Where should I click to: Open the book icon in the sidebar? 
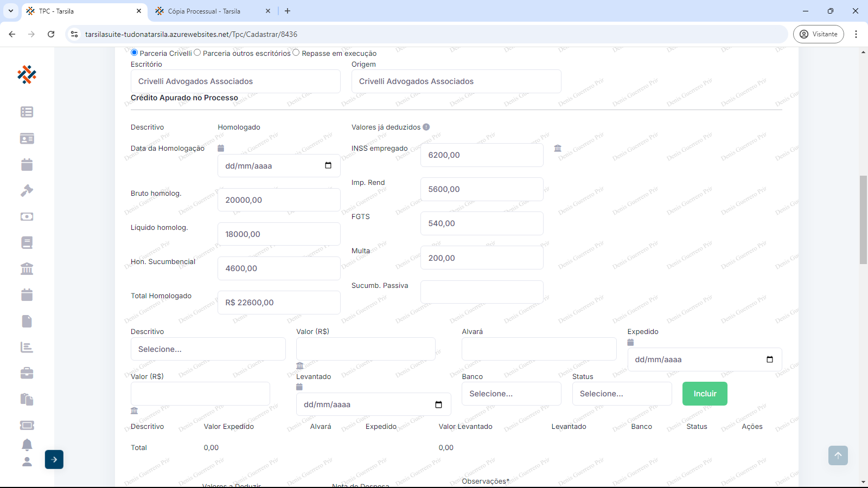(27, 242)
